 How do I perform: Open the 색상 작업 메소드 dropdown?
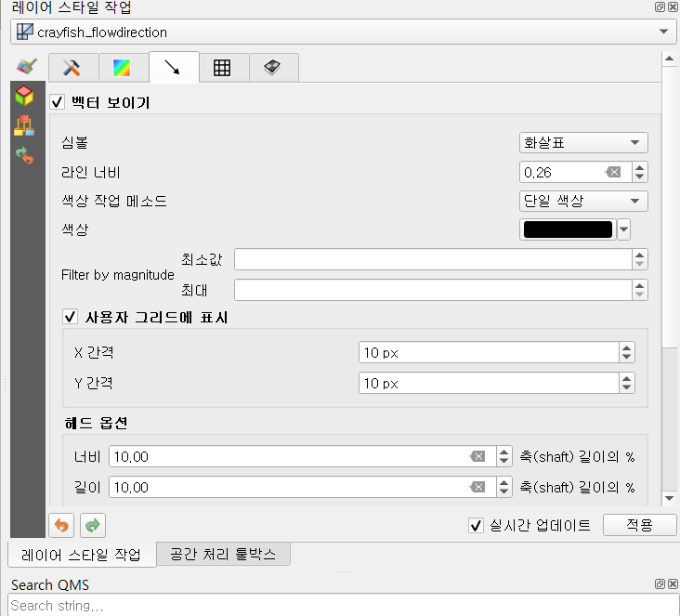pyautogui.click(x=583, y=201)
